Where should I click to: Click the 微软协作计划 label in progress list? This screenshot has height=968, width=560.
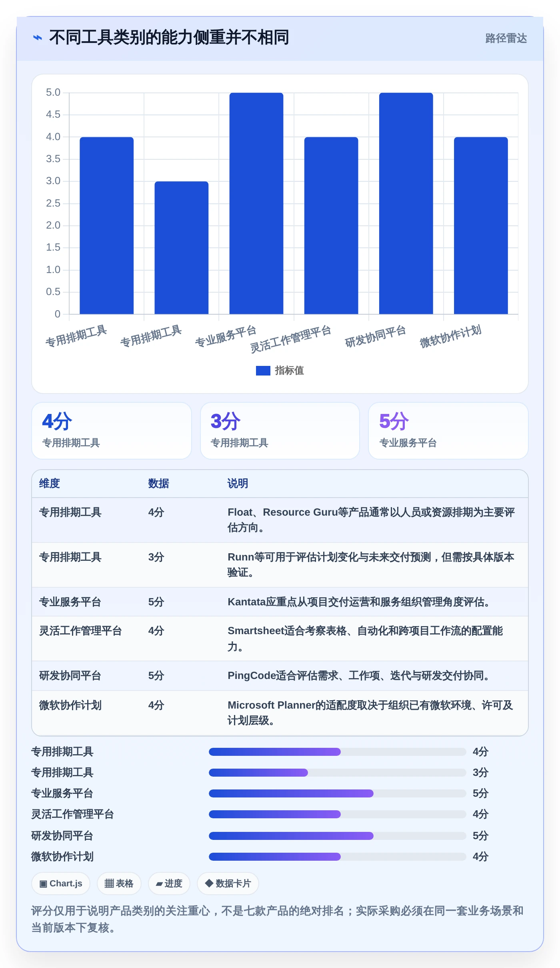pos(62,857)
